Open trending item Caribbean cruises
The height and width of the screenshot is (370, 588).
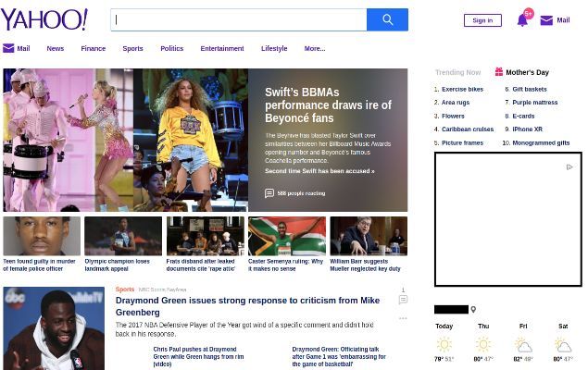point(468,129)
